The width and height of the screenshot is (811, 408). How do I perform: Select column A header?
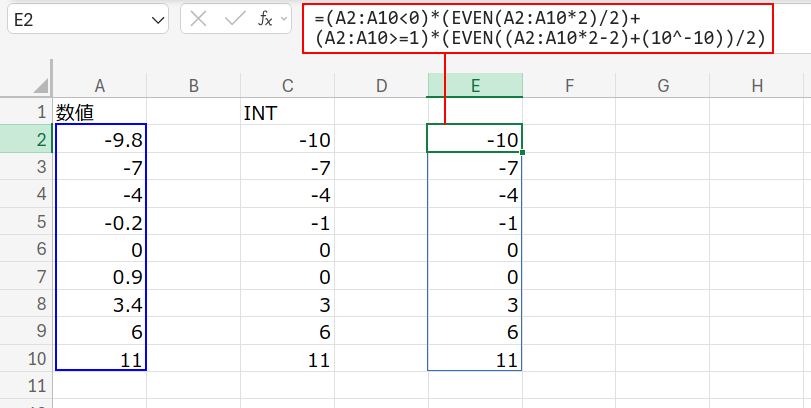[100, 86]
